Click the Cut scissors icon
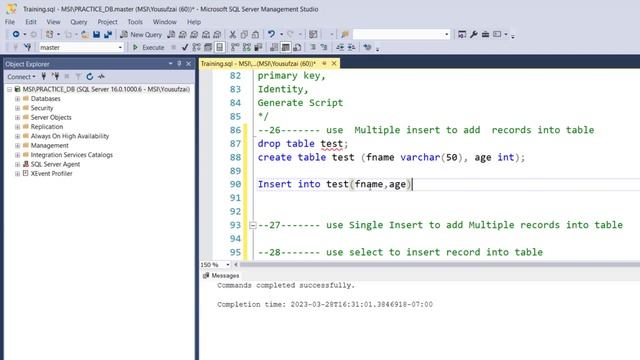Image resolution: width=640 pixels, height=360 pixels. 233,35
